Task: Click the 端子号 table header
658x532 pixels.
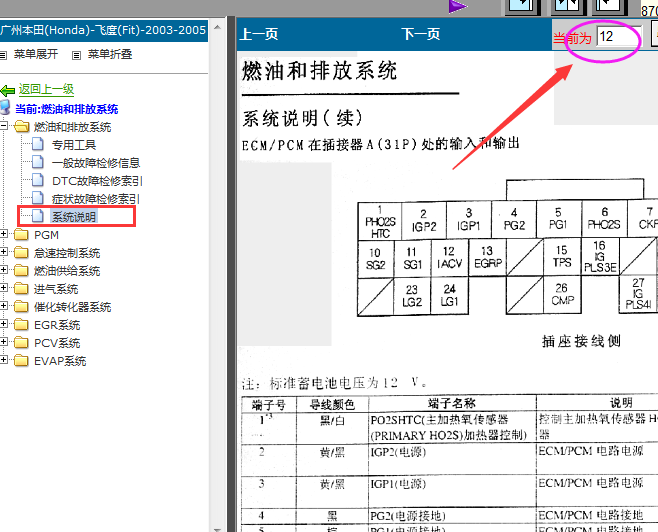Action: point(269,405)
